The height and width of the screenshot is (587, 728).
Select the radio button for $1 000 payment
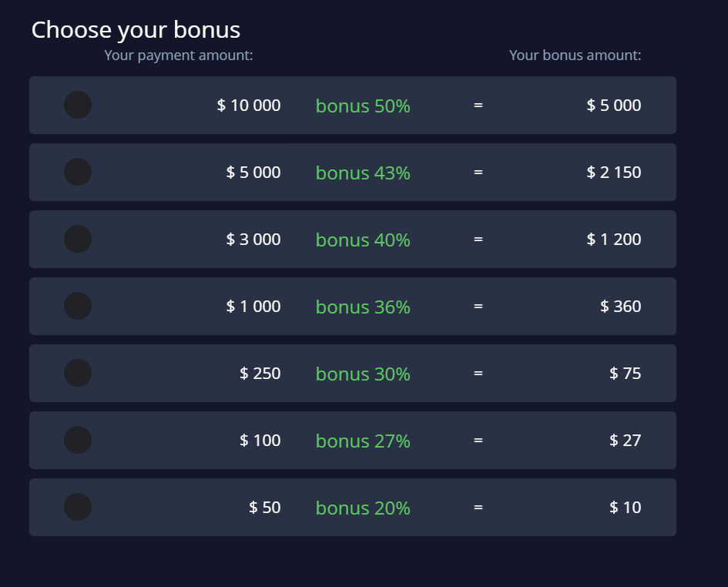pyautogui.click(x=77, y=306)
